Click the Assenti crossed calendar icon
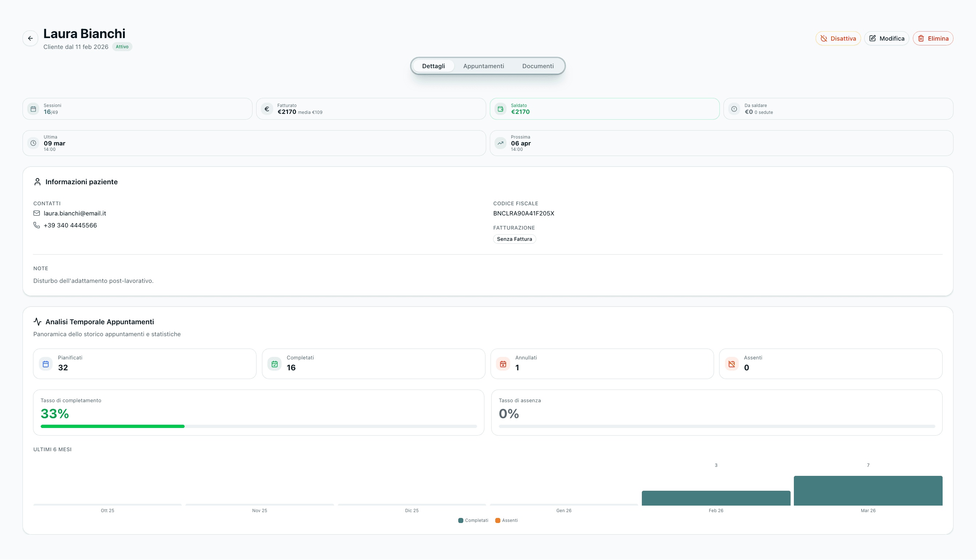The width and height of the screenshot is (976, 560). coord(732,364)
